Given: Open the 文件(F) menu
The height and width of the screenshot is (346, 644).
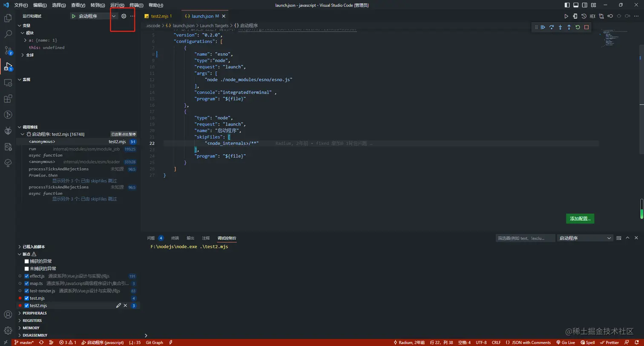Looking at the screenshot, I should click(21, 5).
